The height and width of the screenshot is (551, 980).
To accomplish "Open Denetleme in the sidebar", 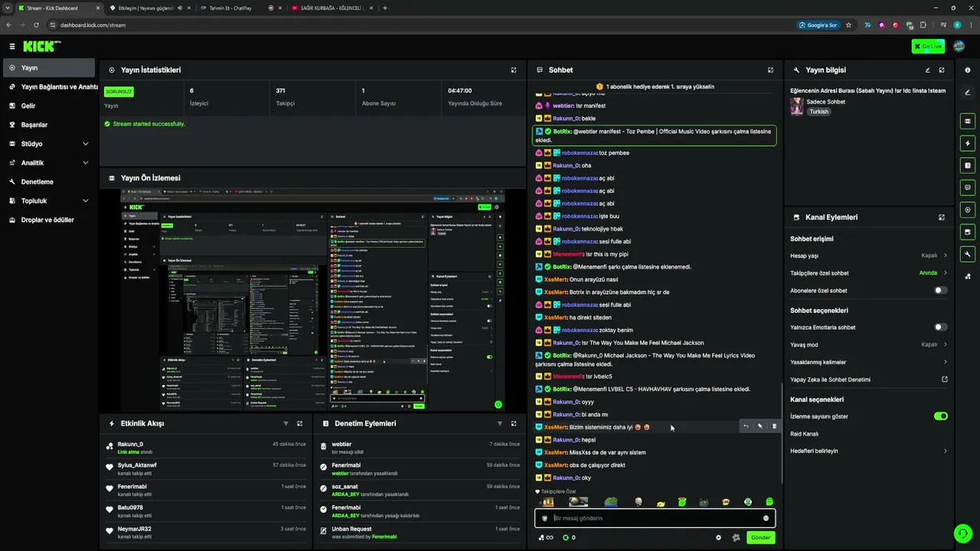I will tap(49, 182).
